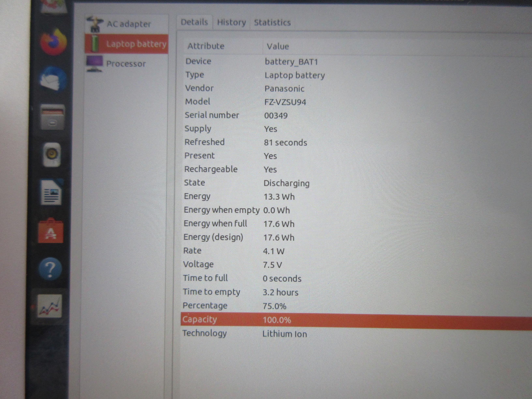Screen dimensions: 532x399
Task: Open the Files manager dock icon
Action: click(x=52, y=117)
